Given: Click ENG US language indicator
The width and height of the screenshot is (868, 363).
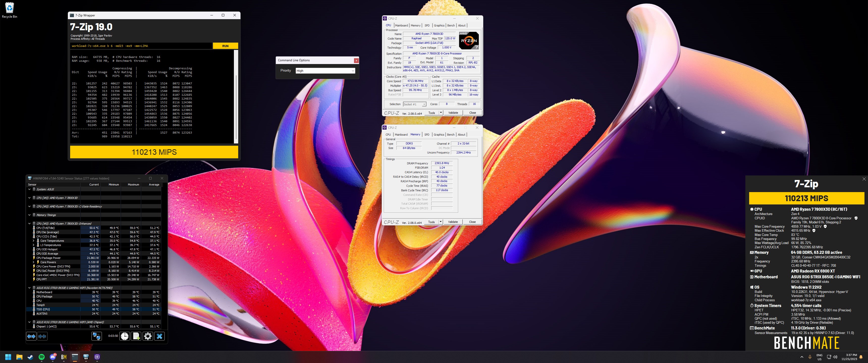Looking at the screenshot, I should coord(819,357).
